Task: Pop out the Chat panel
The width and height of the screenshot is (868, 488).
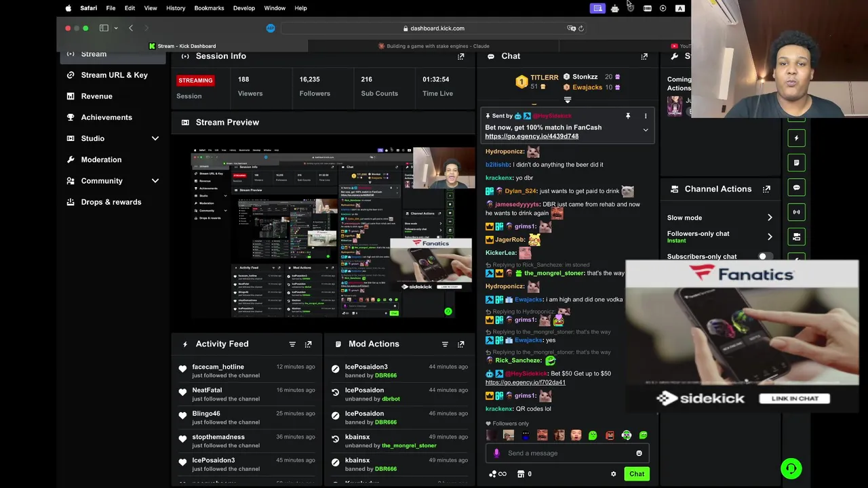Action: (x=644, y=56)
